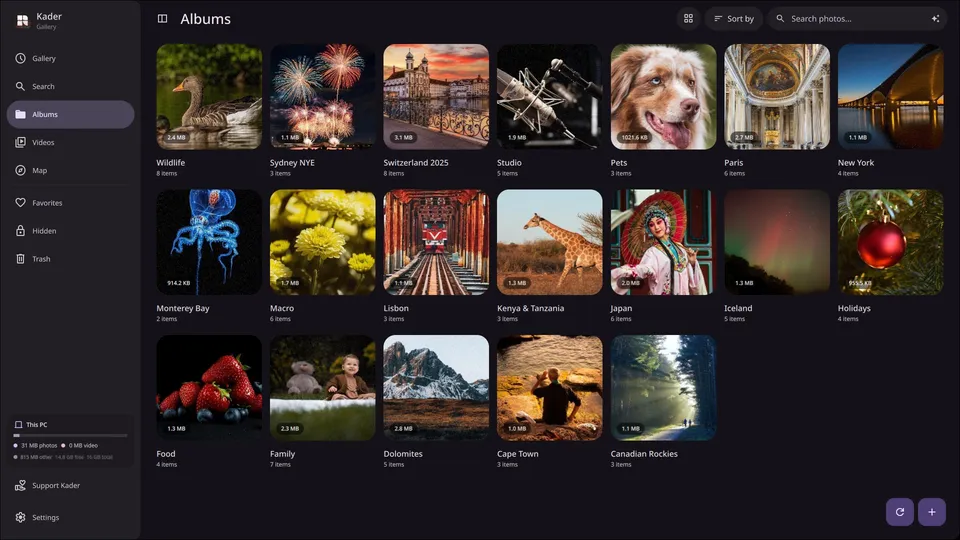Screen dimensions: 960x540
Task: Click the "Monterey Bay" title text
Action: coord(182,308)
